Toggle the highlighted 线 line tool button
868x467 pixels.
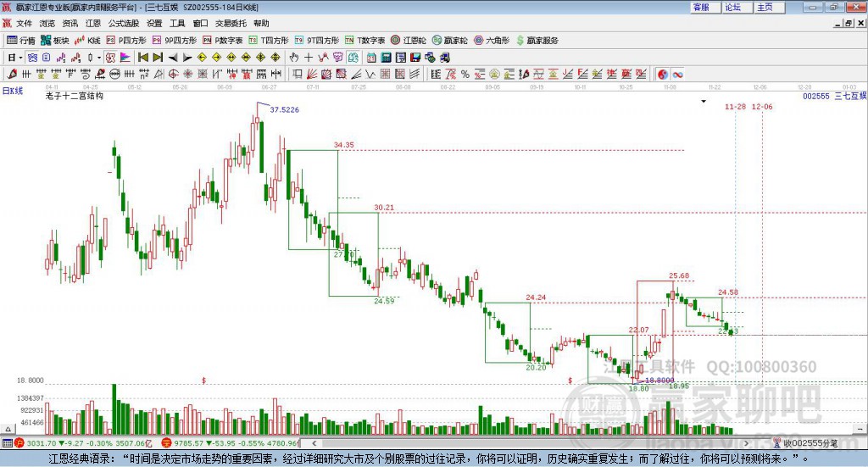point(353,58)
